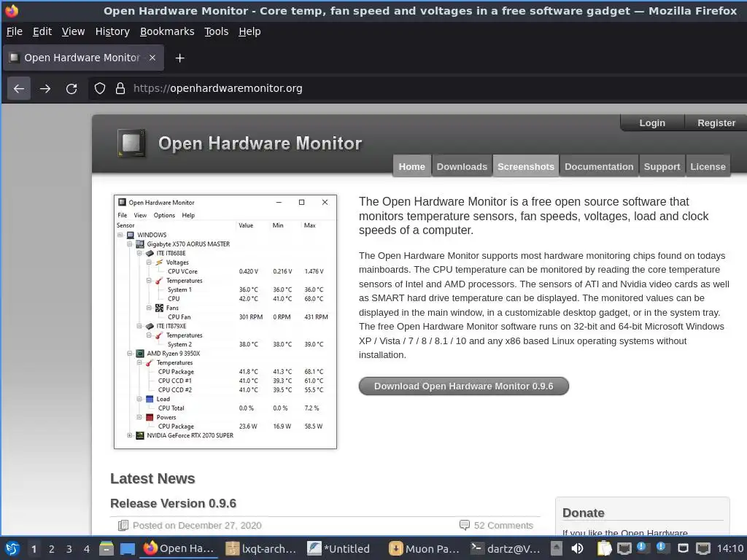Open the clipboard manager tray icon
This screenshot has width=747, height=560.
point(604,548)
